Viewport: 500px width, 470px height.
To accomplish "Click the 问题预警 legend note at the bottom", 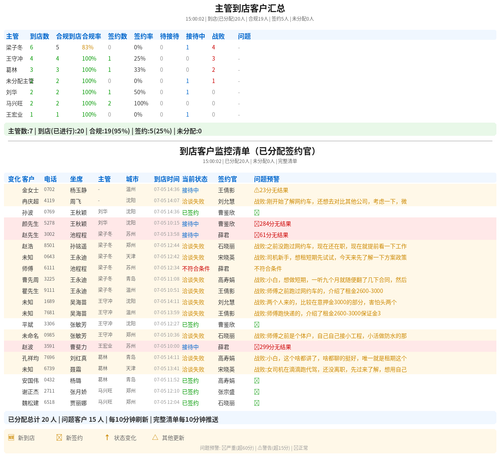I will click(x=254, y=448).
